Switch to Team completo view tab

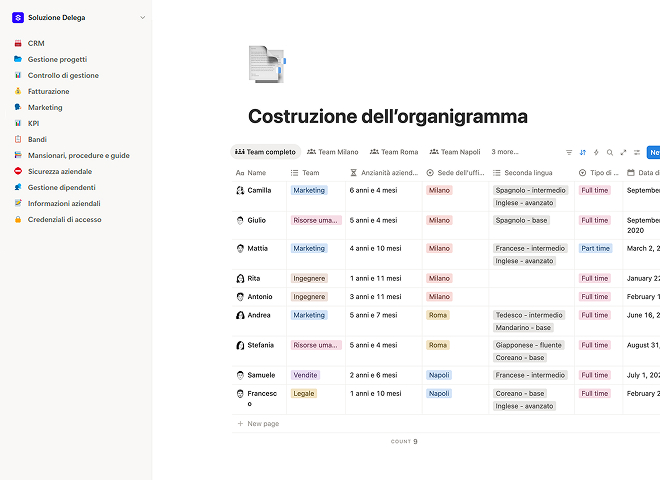coord(266,152)
